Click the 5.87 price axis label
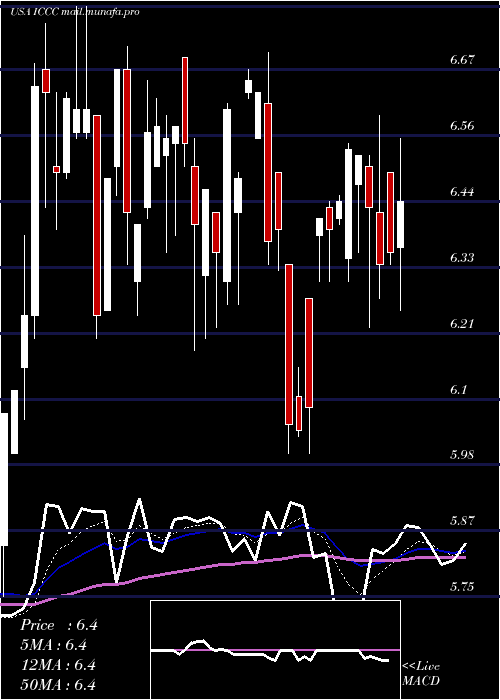The image size is (500, 700). [x=462, y=521]
